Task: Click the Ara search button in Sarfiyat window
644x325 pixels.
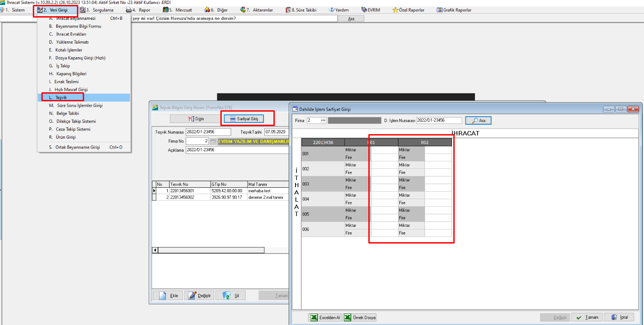Action: pyautogui.click(x=479, y=121)
